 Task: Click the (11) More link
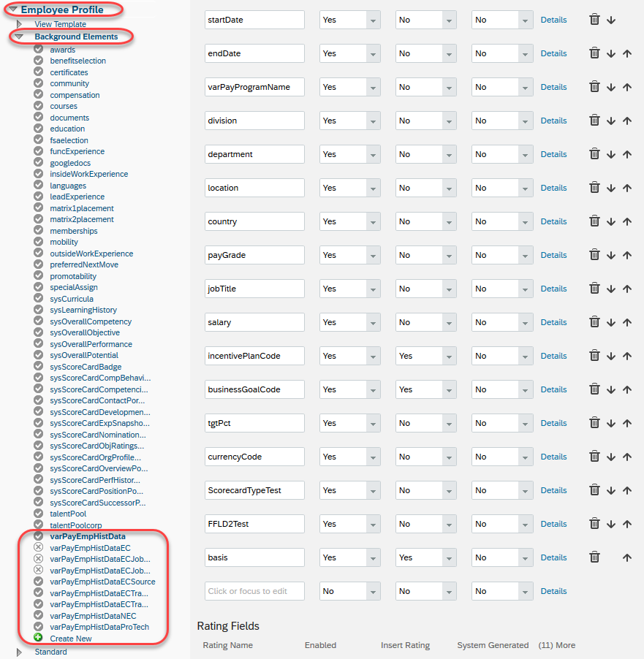click(x=556, y=645)
